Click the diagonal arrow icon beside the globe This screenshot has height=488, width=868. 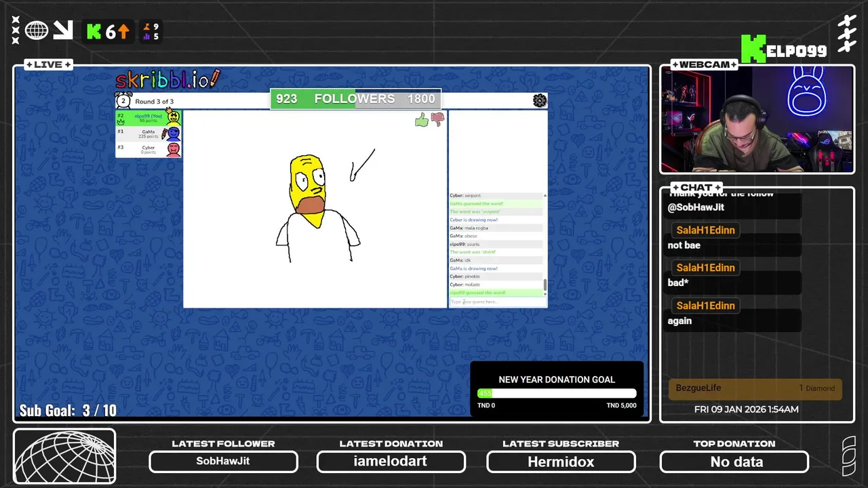pos(62,30)
